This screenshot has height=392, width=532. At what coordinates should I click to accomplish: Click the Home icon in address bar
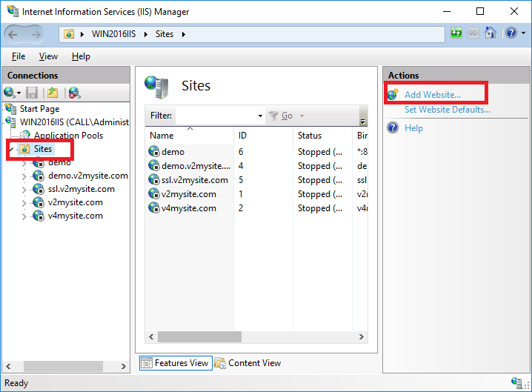[490, 33]
